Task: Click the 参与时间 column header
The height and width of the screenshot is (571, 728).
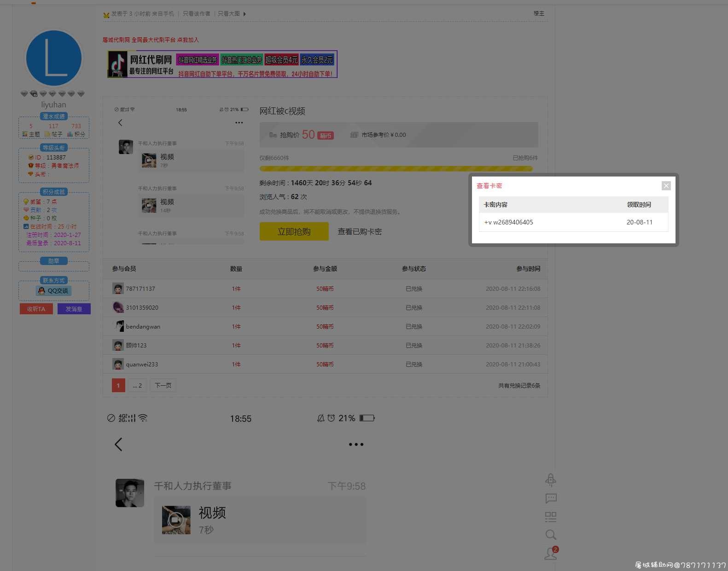Action: [x=528, y=269]
